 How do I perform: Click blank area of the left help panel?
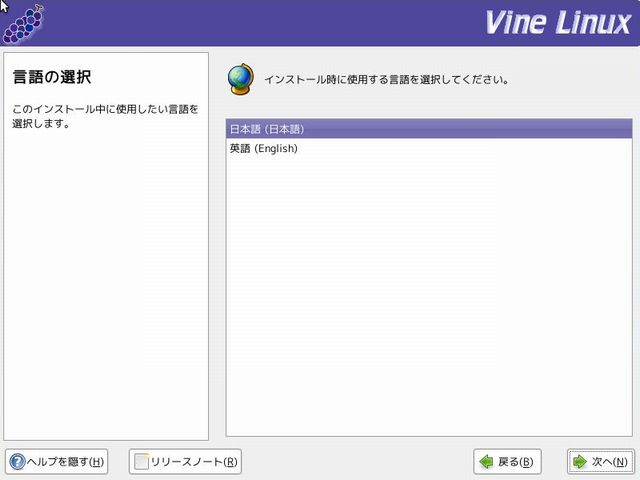point(105,300)
